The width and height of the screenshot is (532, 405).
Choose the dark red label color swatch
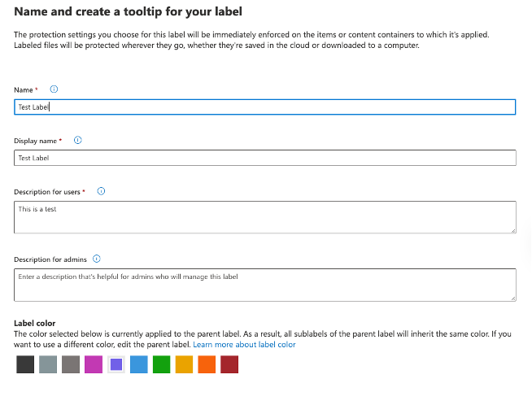(229, 364)
